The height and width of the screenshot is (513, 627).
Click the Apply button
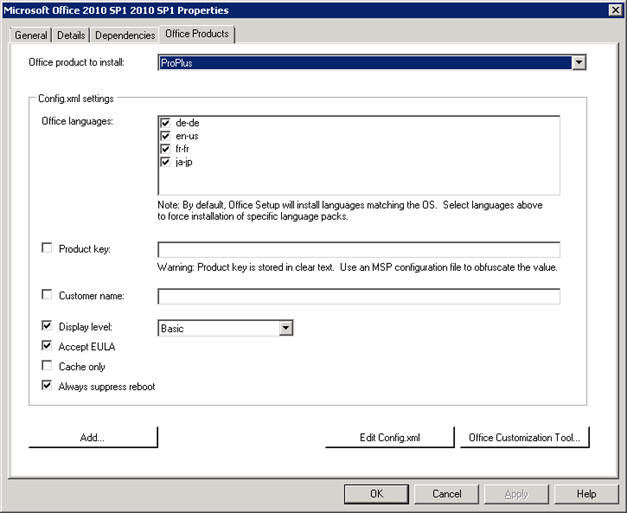tap(516, 494)
